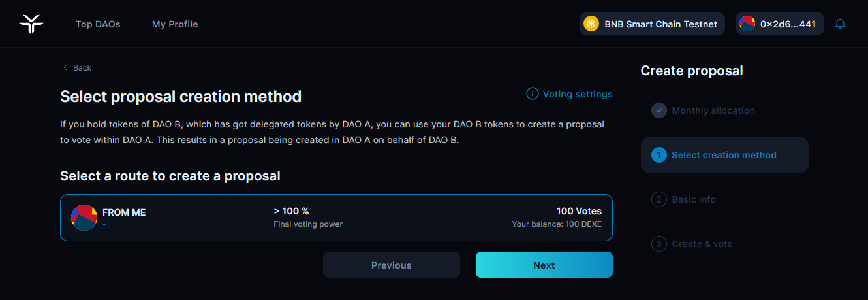
Task: Select the Select creation method step
Action: coord(724,155)
